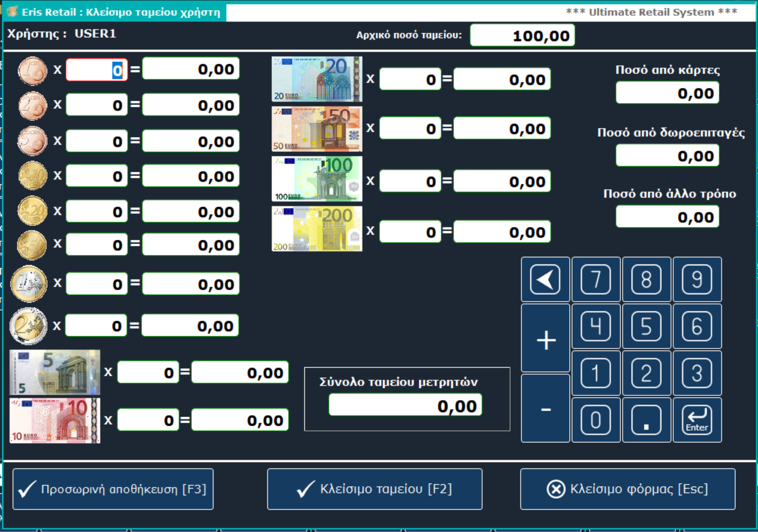The width and height of the screenshot is (758, 532).
Task: Click the USER1 user label
Action: 95,34
